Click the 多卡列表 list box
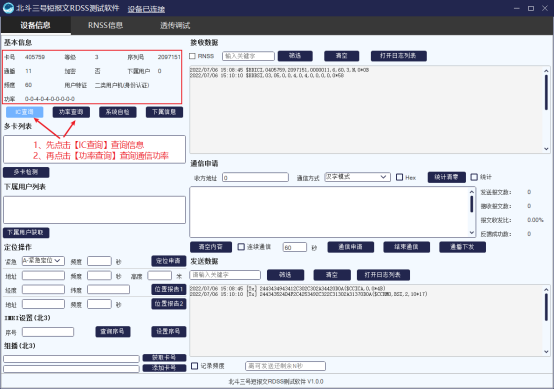Image resolution: width=554 pixels, height=390 pixels. (94, 149)
